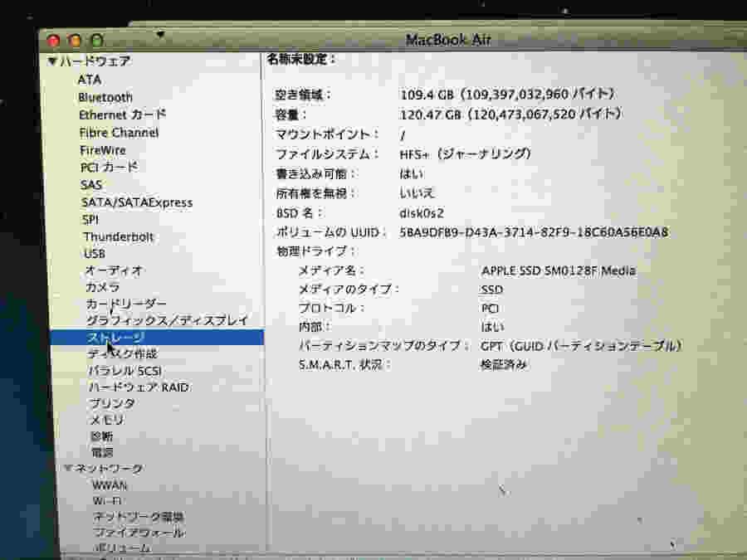Collapse the ネットワーク section triangle
Image resolution: width=747 pixels, height=560 pixels.
[x=69, y=469]
